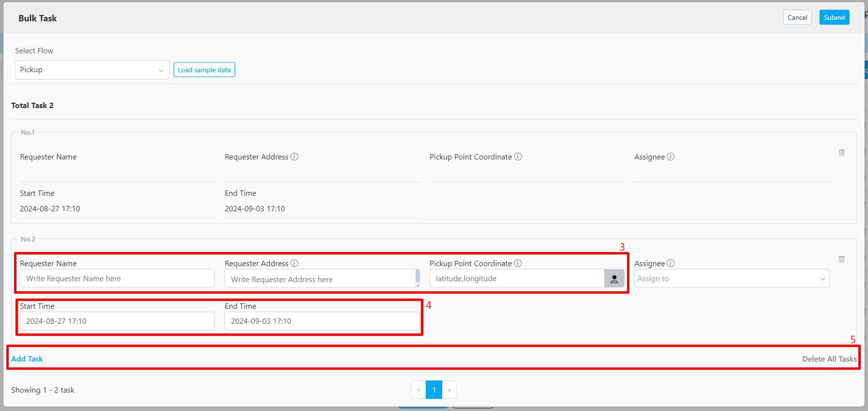Click Delete All Tasks link

pos(829,359)
